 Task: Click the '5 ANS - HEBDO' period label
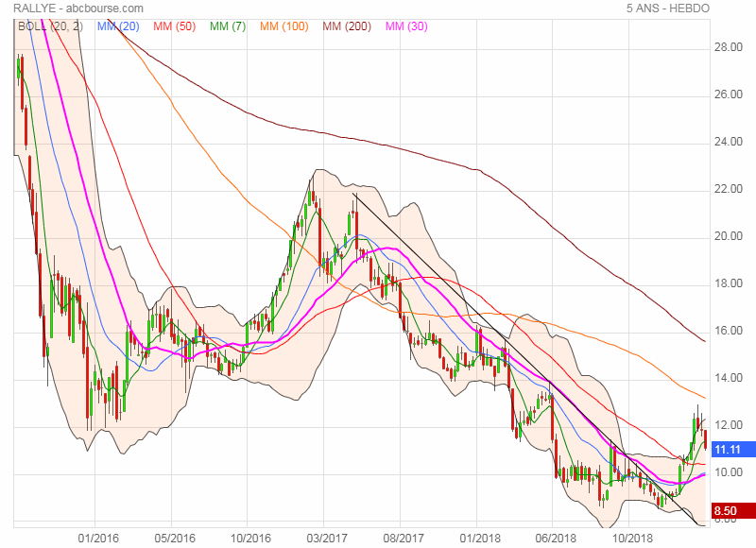(668, 9)
